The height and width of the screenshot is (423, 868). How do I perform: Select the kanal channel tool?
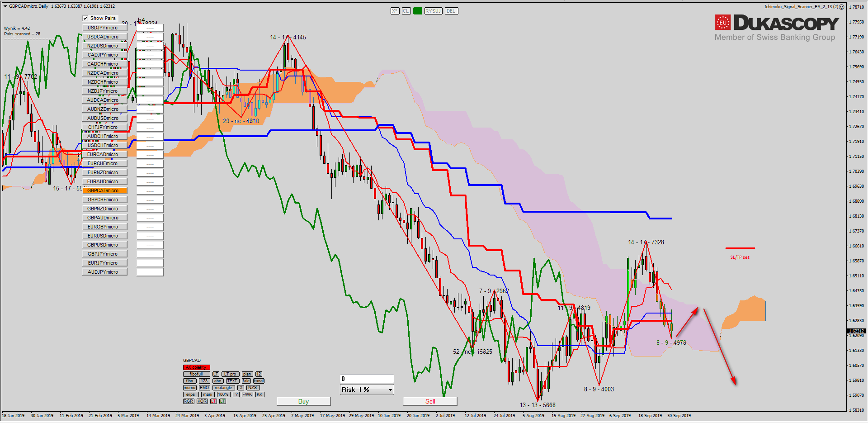(259, 381)
